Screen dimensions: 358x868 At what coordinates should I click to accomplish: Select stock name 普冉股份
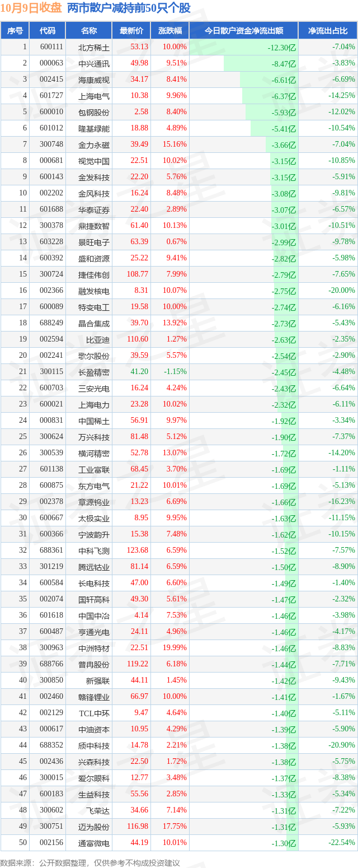pos(94,664)
